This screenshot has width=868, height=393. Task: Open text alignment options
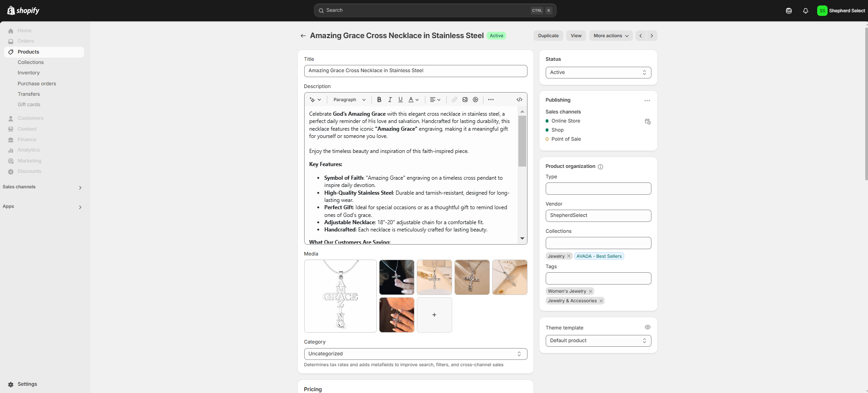tap(435, 100)
